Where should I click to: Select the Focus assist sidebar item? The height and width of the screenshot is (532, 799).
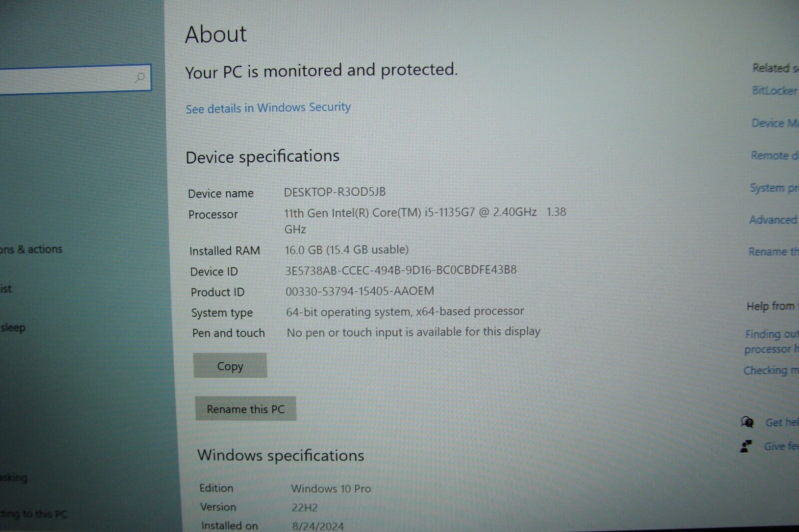point(6,288)
